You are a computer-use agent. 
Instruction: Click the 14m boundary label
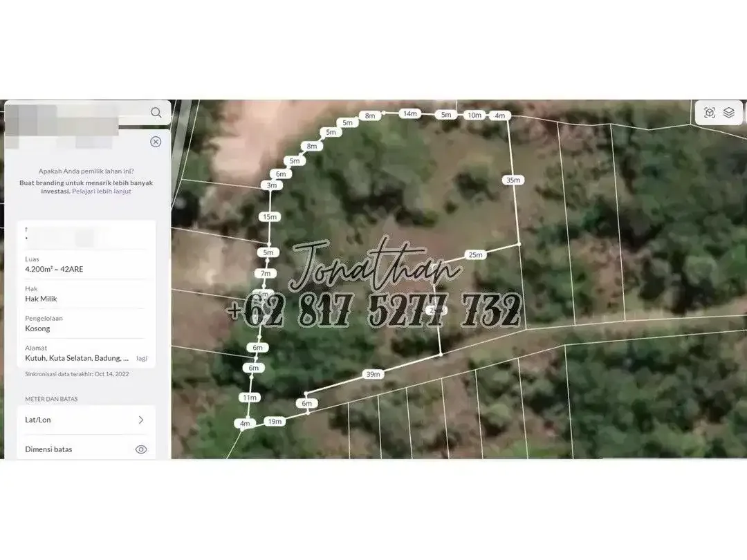[410, 113]
